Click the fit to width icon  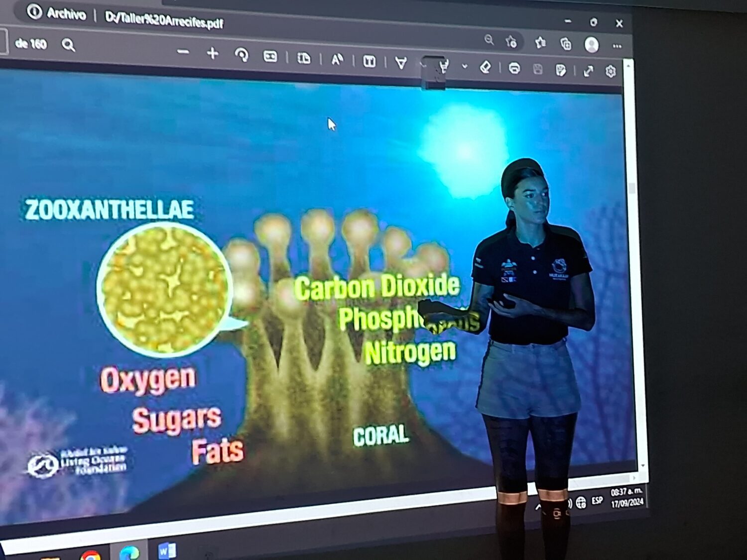point(270,56)
